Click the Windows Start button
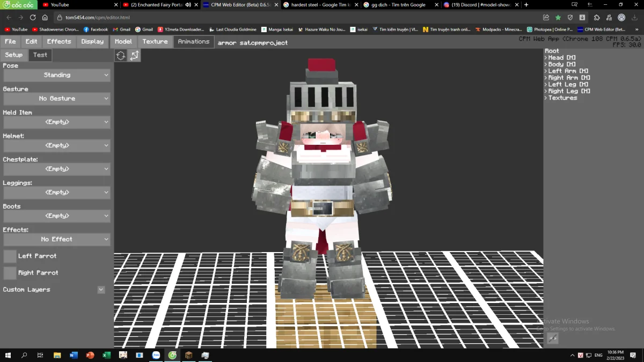644x362 pixels. tap(8, 355)
